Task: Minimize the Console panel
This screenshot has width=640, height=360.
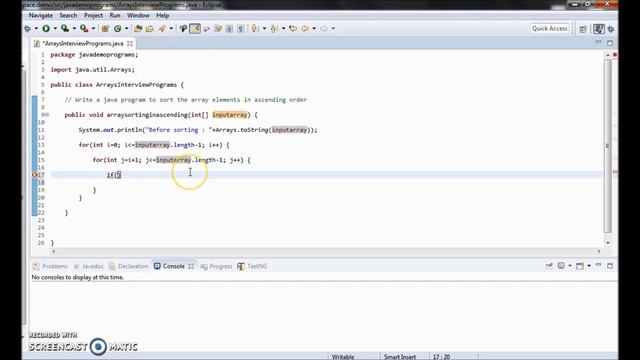Action: (x=598, y=265)
